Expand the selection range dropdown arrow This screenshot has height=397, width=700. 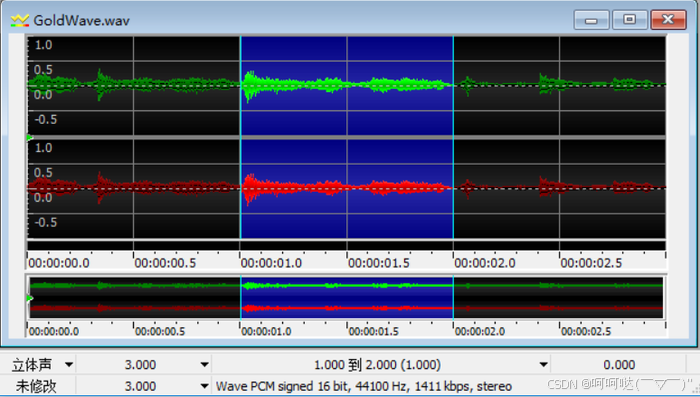click(x=543, y=364)
